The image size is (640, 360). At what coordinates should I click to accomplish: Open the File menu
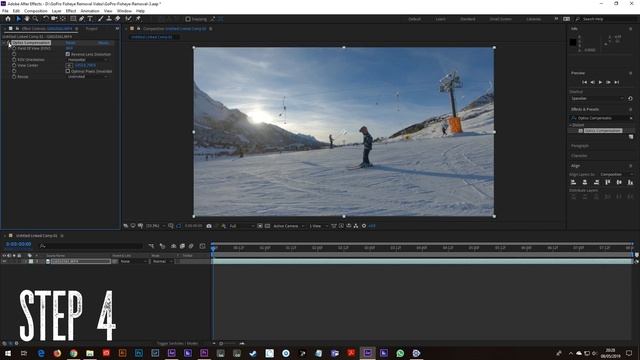point(5,11)
